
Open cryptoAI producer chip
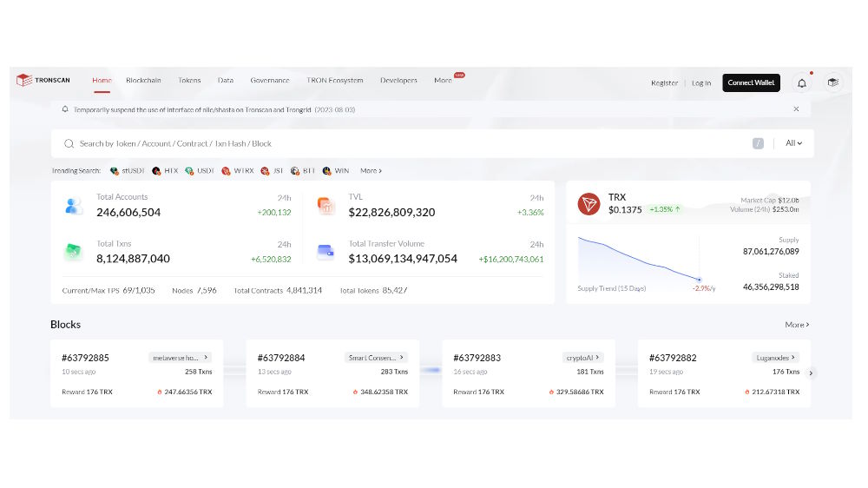pyautogui.click(x=583, y=358)
